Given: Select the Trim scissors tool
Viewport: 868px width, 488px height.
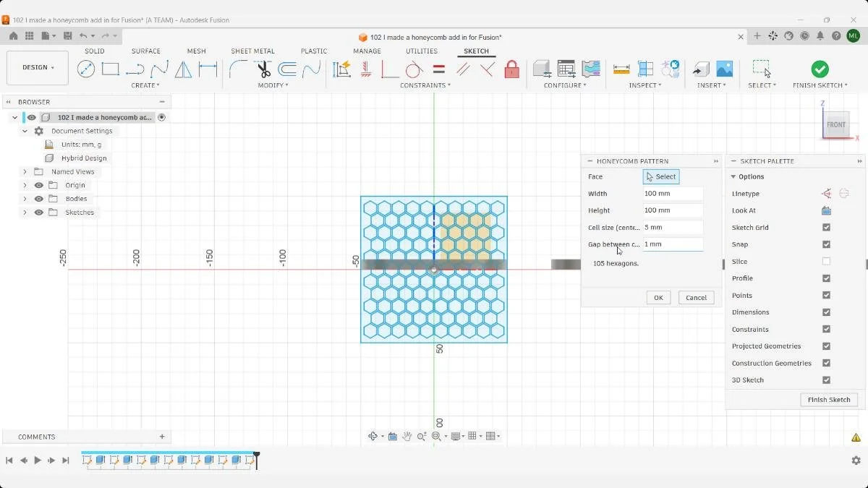Looking at the screenshot, I should pyautogui.click(x=263, y=69).
